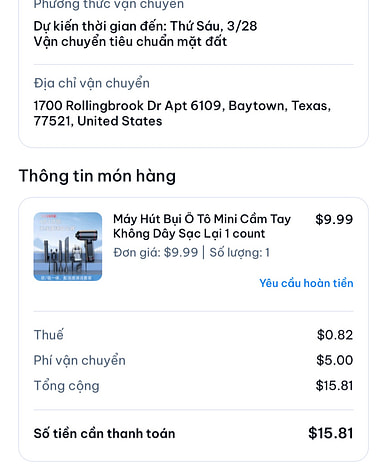Tap the bold $15.81 amount due

pyautogui.click(x=331, y=433)
